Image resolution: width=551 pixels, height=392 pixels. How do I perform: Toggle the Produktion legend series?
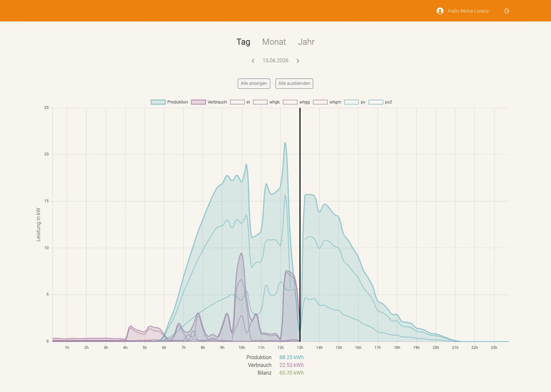[x=170, y=102]
